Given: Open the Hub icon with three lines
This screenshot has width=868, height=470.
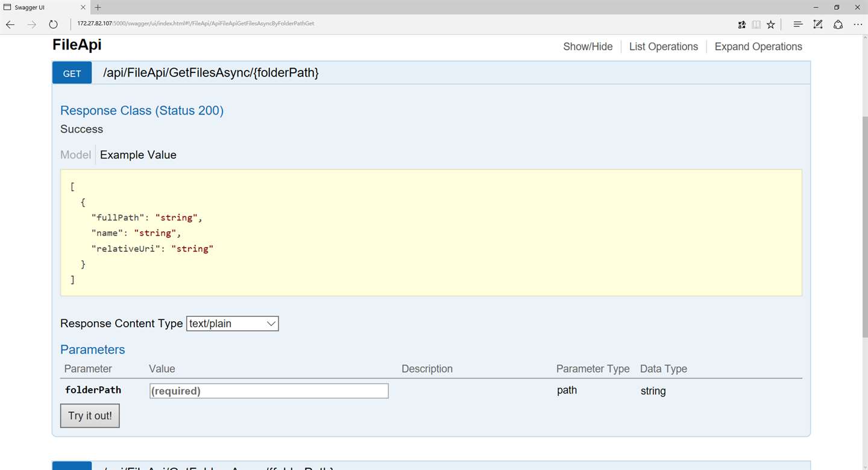Looking at the screenshot, I should (798, 25).
